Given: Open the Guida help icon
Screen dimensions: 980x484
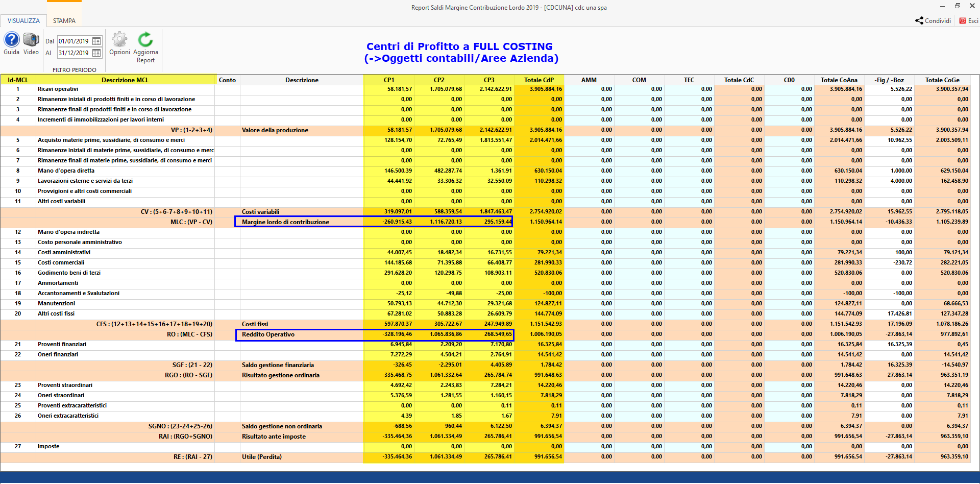Looking at the screenshot, I should [x=12, y=40].
